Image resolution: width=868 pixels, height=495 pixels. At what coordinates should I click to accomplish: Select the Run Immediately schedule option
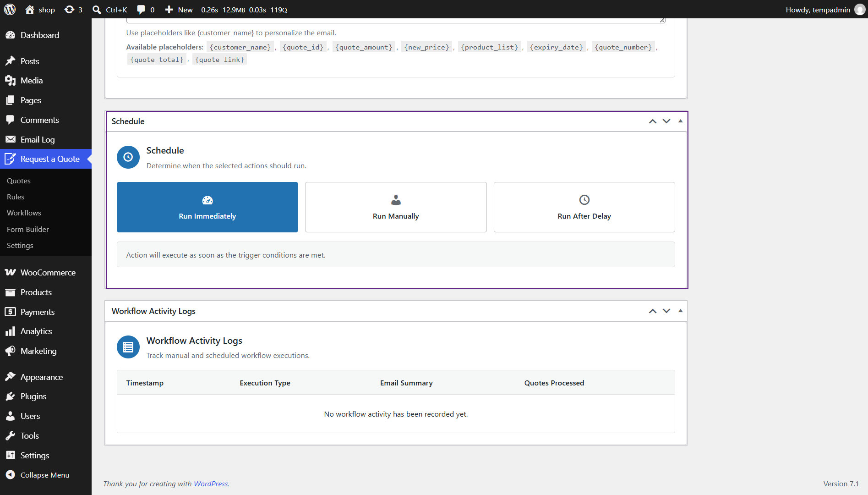coord(207,207)
